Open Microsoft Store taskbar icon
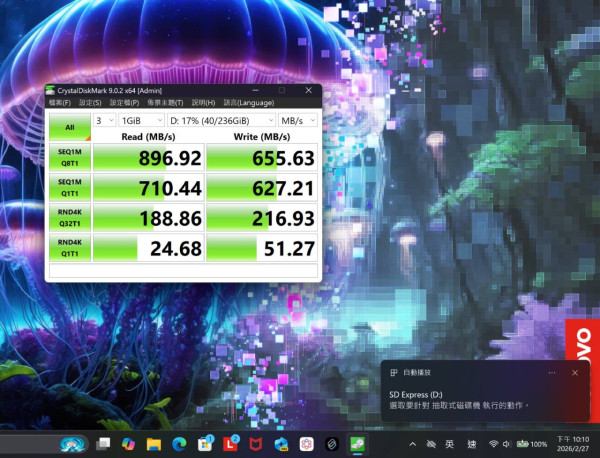 pyautogui.click(x=205, y=444)
